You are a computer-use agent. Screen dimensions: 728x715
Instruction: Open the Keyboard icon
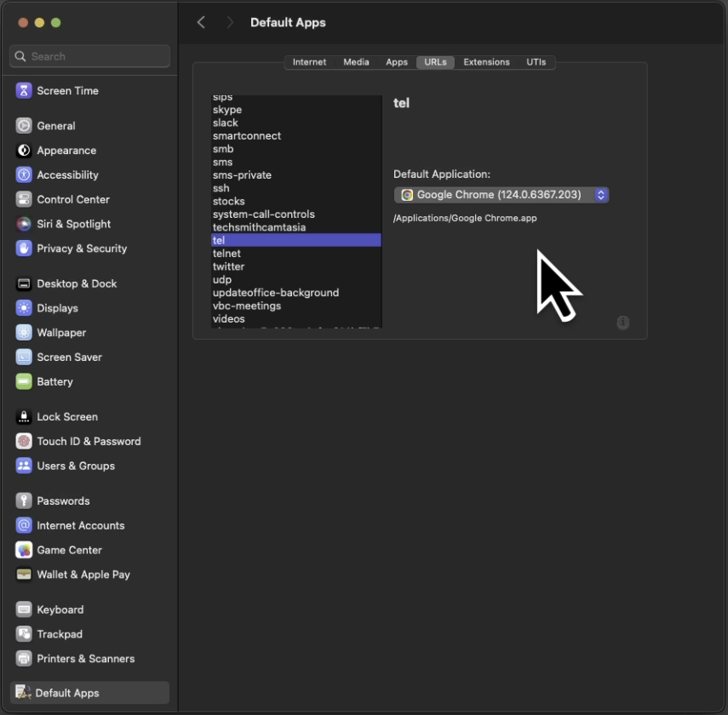pos(24,609)
